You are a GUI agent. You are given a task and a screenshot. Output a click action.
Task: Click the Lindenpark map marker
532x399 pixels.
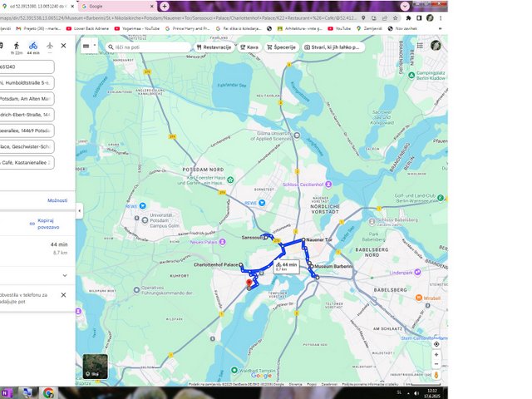417,272
